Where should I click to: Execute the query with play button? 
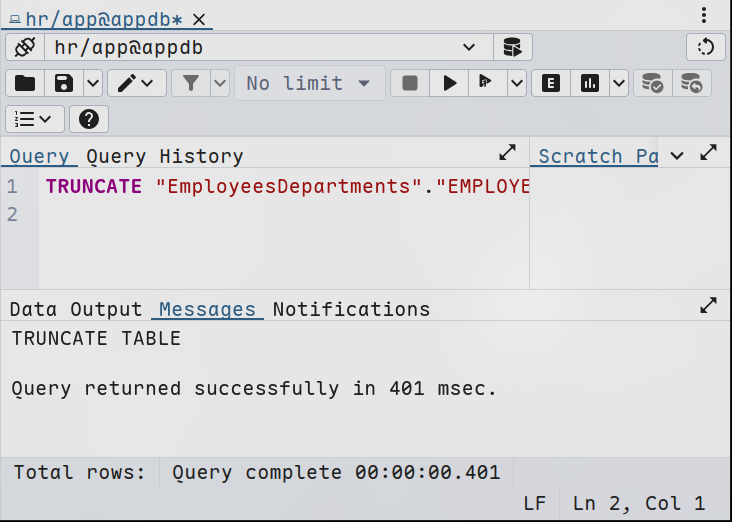(x=449, y=83)
